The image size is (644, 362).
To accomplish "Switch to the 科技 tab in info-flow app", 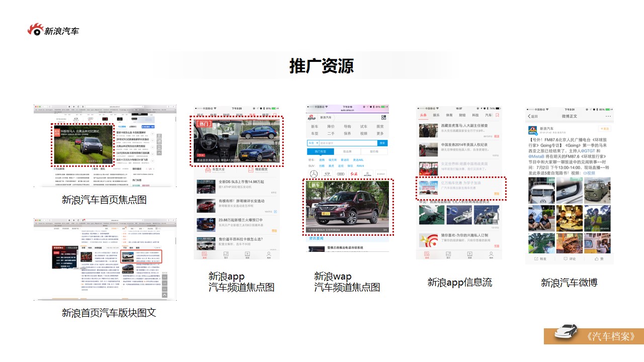I will pos(475,115).
